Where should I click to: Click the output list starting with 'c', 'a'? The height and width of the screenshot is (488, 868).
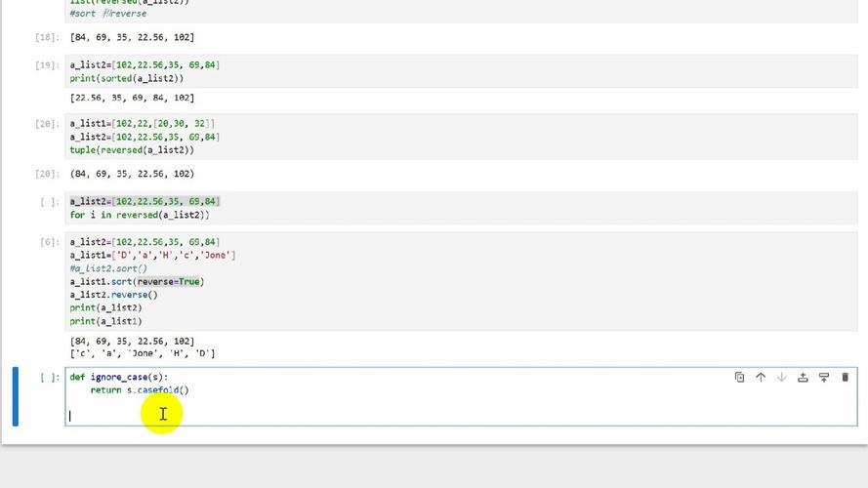[x=143, y=353]
